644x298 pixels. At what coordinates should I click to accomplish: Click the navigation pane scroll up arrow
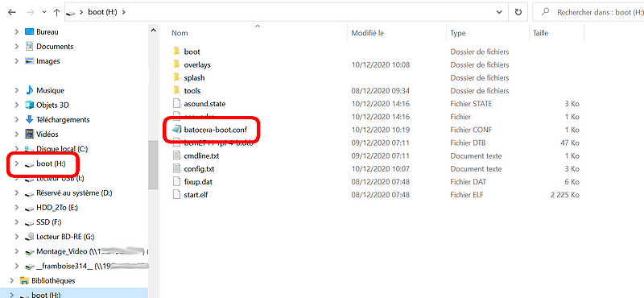point(153,30)
